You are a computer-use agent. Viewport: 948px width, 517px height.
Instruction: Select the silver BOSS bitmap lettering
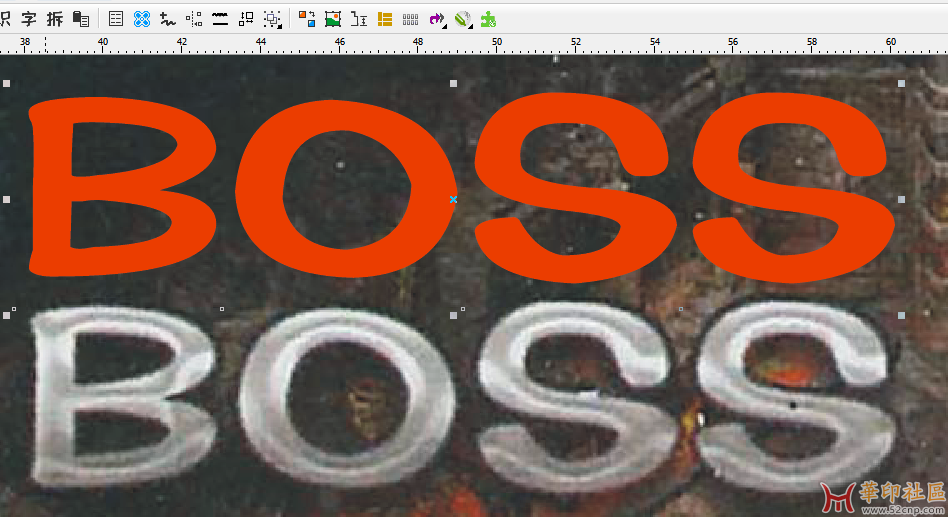pos(463,396)
